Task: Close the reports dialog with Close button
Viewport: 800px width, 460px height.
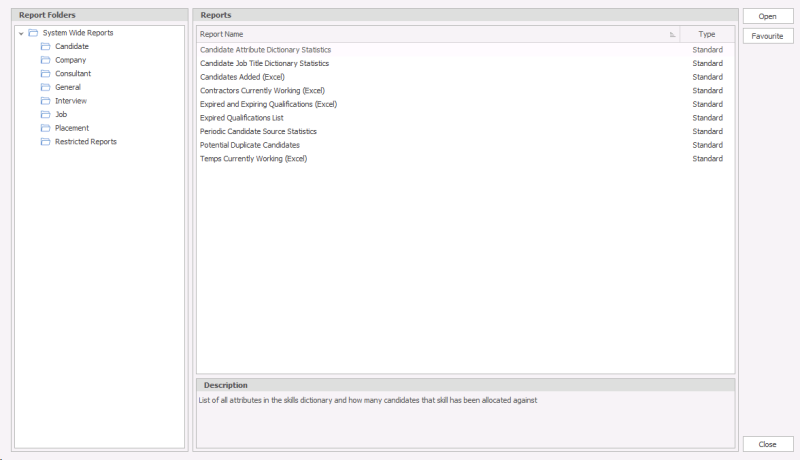Action: pos(767,444)
